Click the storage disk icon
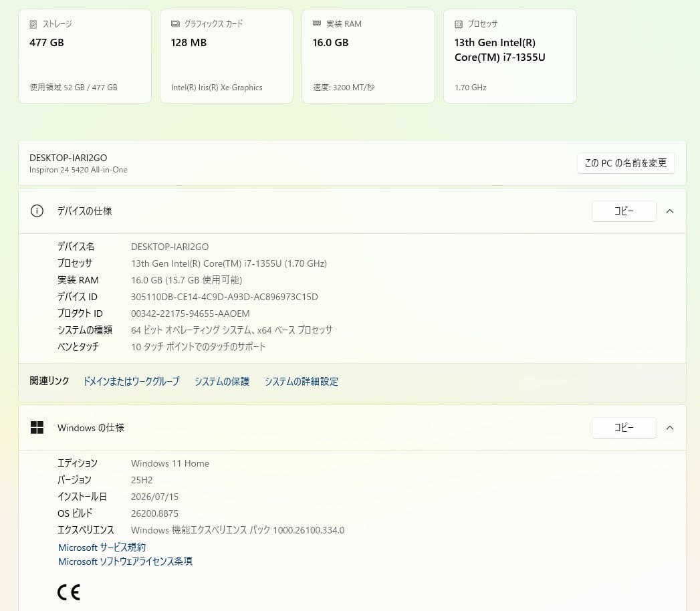 33,24
